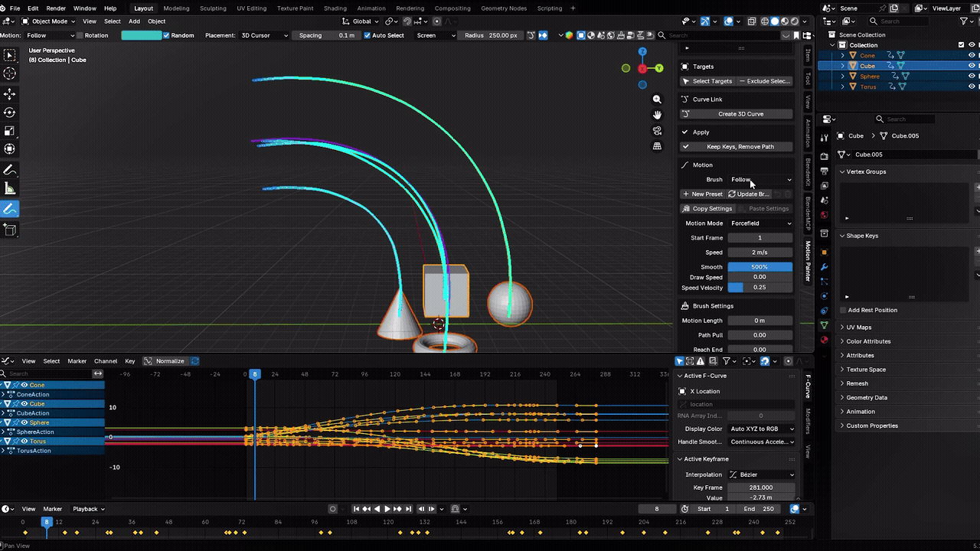The image size is (980, 551).
Task: Click the Create 3D Curve button
Action: [x=737, y=114]
